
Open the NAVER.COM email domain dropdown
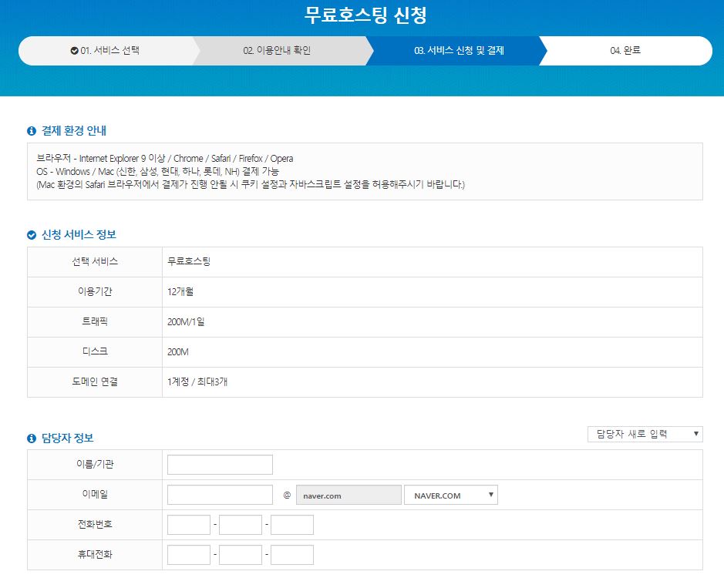click(x=450, y=496)
